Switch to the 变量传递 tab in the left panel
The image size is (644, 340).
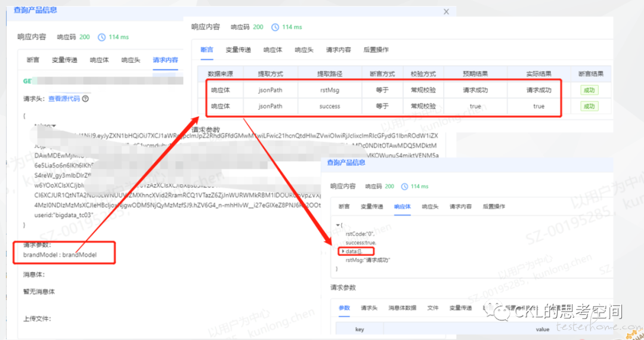coord(64,60)
